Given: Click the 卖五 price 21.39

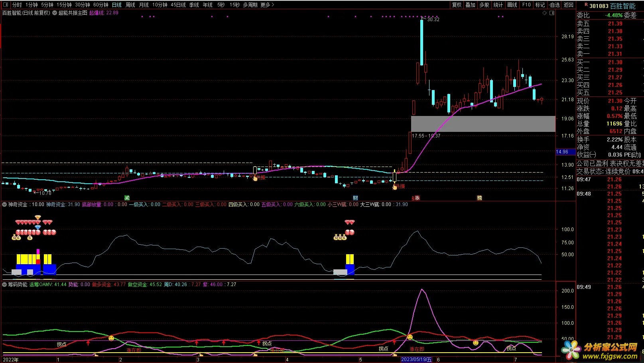Looking at the screenshot, I should [615, 24].
